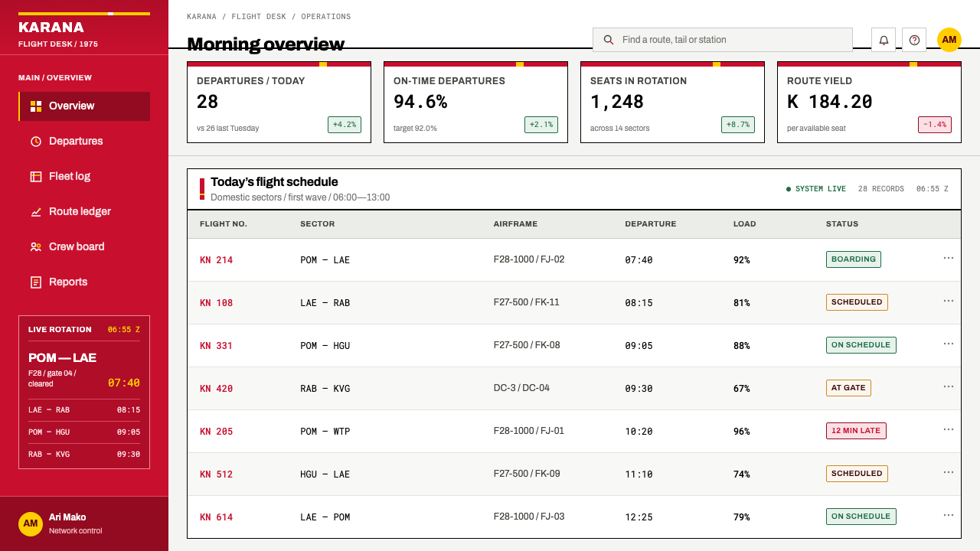Click the BOARDING status badge
The image size is (980, 551).
(854, 259)
